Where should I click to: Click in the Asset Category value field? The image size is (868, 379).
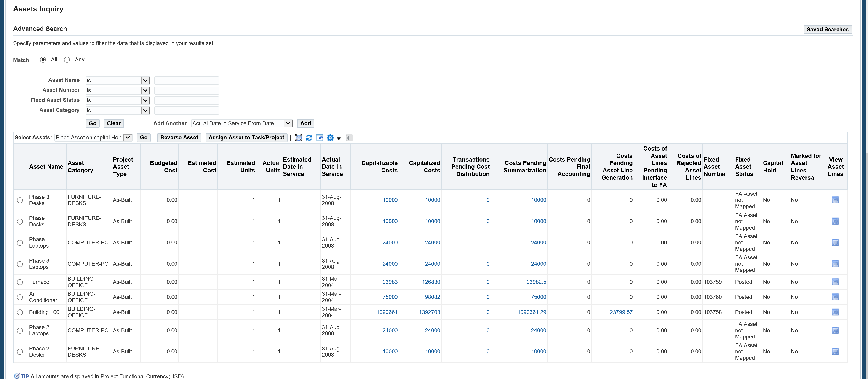(186, 110)
